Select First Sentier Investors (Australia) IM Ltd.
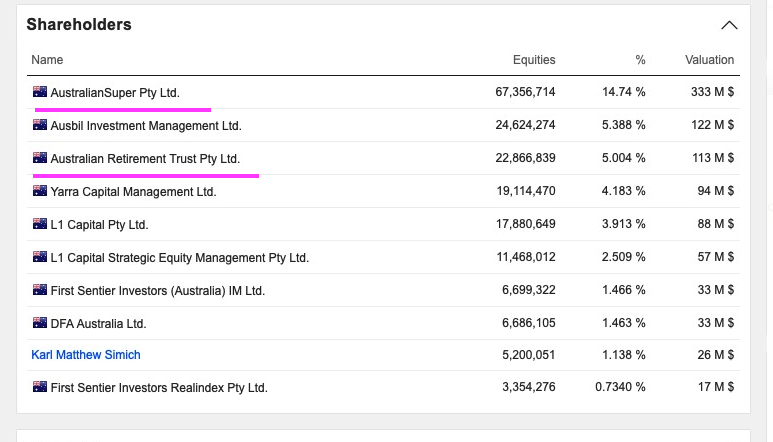 158,291
